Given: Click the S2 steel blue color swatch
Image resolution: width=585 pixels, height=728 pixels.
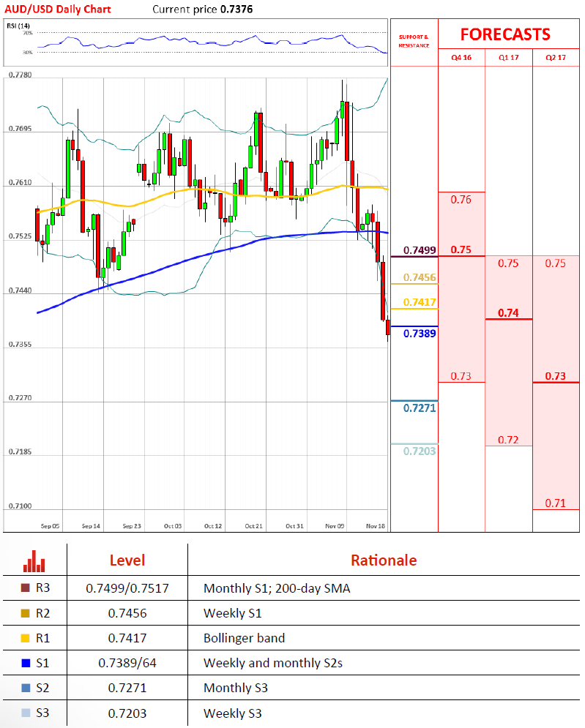Looking at the screenshot, I should (x=26, y=688).
